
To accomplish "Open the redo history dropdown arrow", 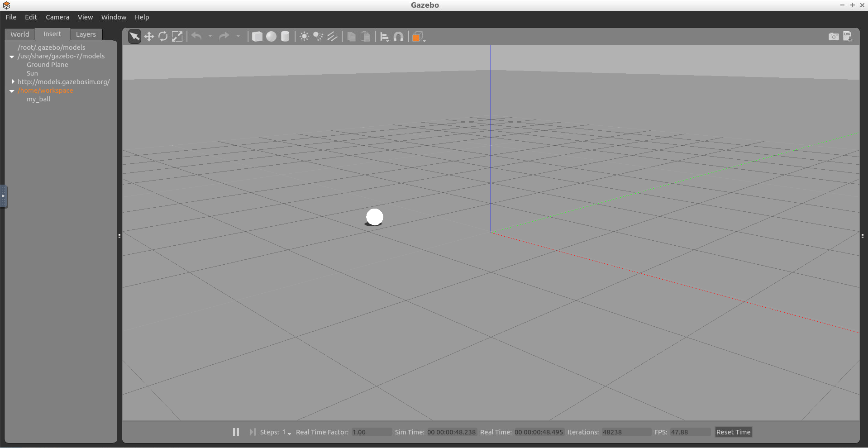I will [x=238, y=37].
